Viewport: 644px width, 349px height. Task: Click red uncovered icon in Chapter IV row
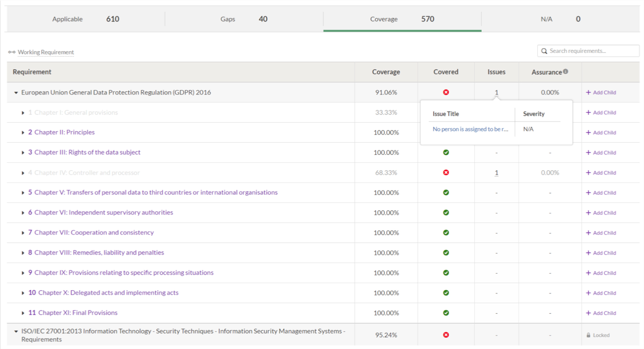[x=446, y=173]
